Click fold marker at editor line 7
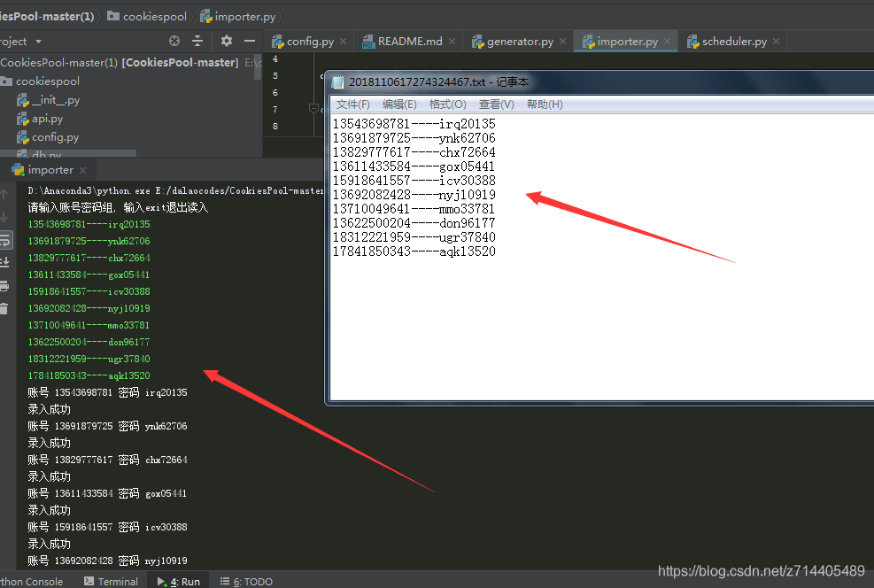This screenshot has width=874, height=588. pos(313,109)
